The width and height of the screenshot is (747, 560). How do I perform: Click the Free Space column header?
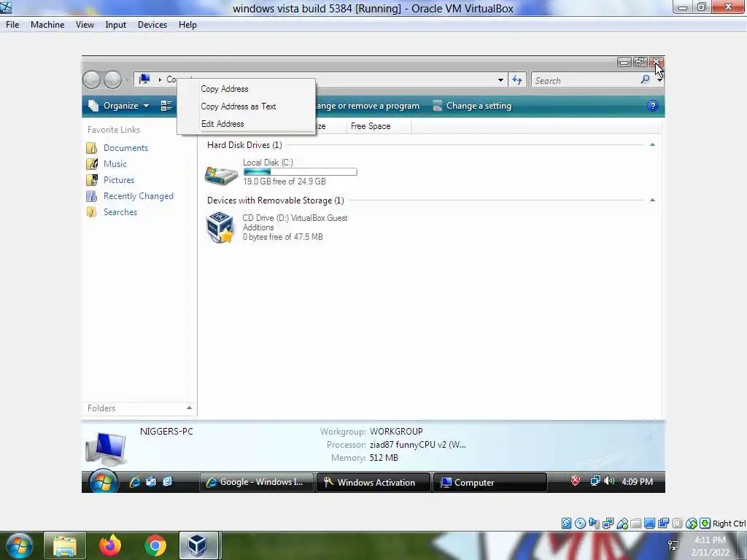379,126
